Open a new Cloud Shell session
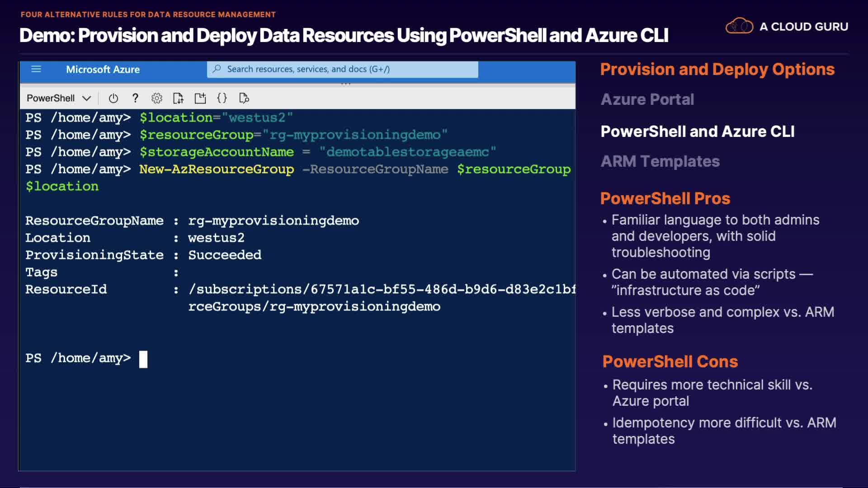868x488 pixels. 200,98
